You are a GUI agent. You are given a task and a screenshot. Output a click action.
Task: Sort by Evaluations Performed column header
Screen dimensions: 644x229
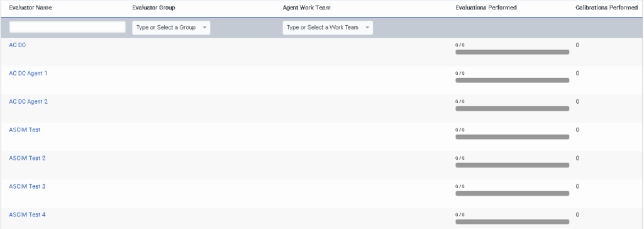486,8
